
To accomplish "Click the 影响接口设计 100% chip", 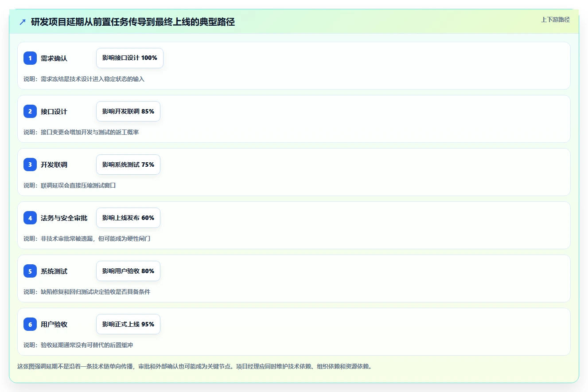I will tap(130, 58).
